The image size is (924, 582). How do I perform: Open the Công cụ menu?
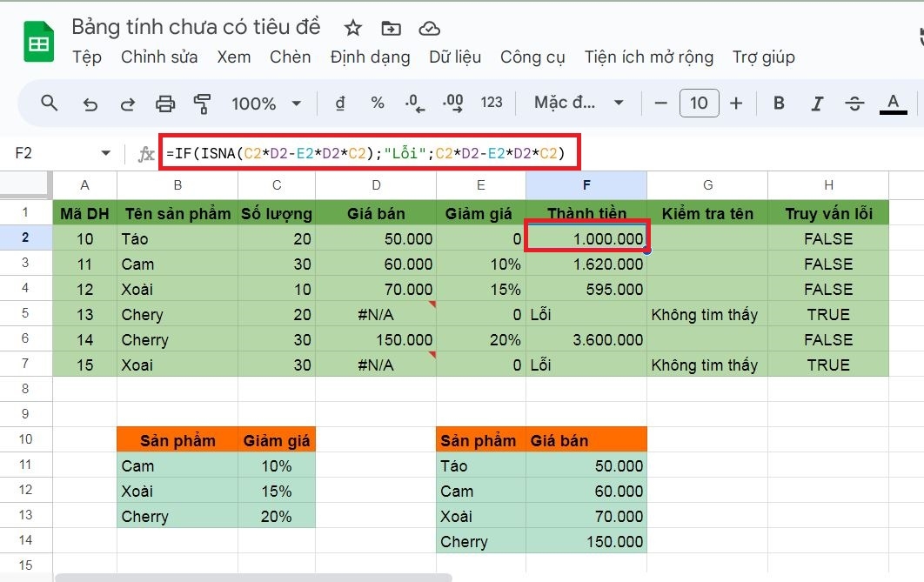(532, 57)
